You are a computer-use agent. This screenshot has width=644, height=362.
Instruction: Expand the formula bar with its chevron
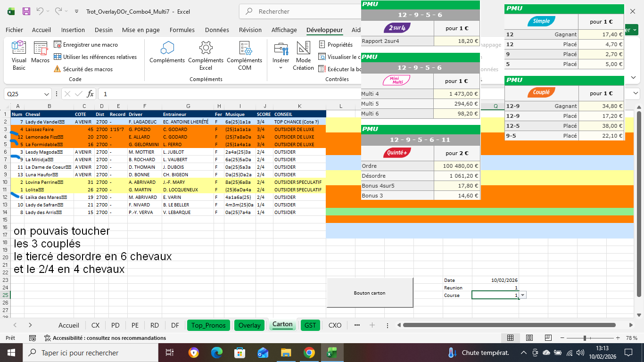pyautogui.click(x=636, y=93)
